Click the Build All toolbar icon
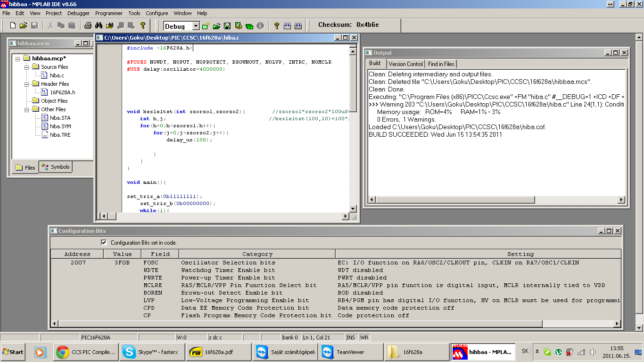644x362 pixels. 249,26
